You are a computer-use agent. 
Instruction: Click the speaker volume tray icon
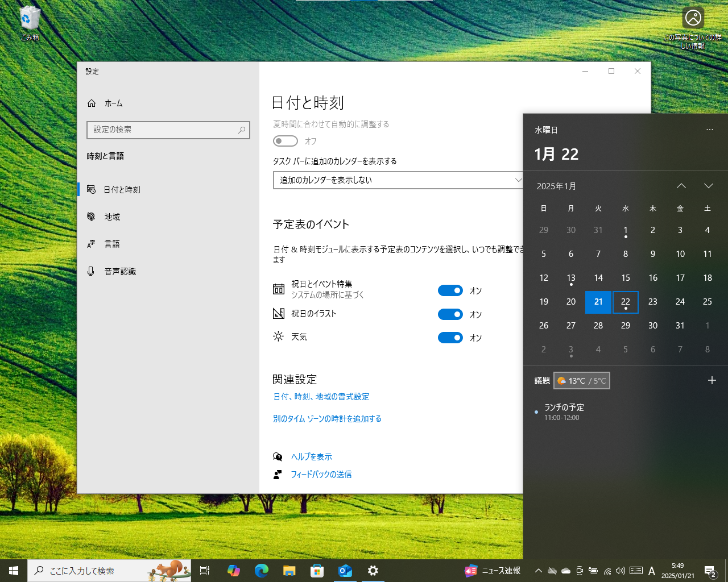pyautogui.click(x=621, y=571)
